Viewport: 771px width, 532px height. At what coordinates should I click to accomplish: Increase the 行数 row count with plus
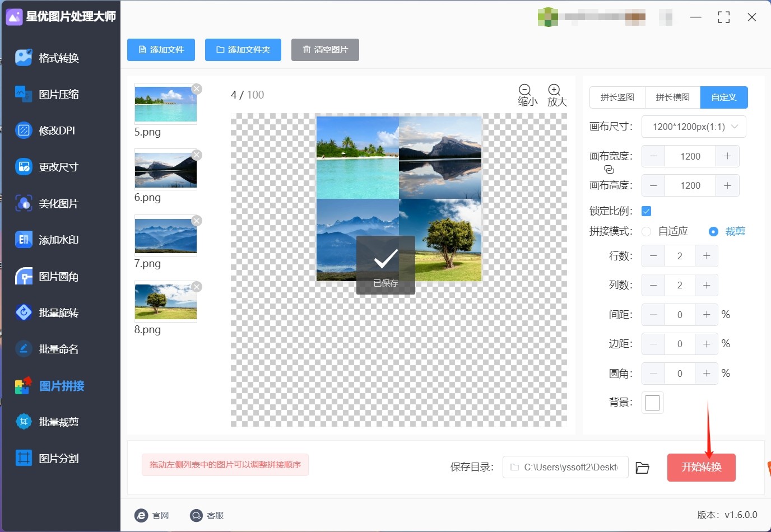pos(707,256)
